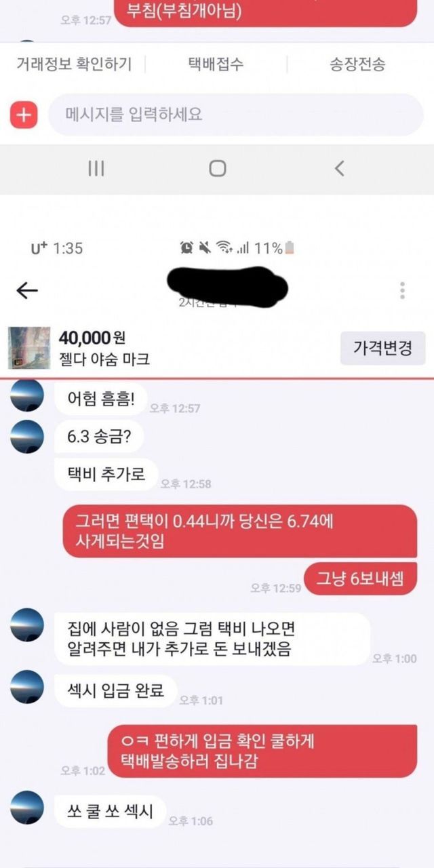Image resolution: width=434 pixels, height=868 pixels.
Task: Open the three-dot more options menu
Action: 402,290
